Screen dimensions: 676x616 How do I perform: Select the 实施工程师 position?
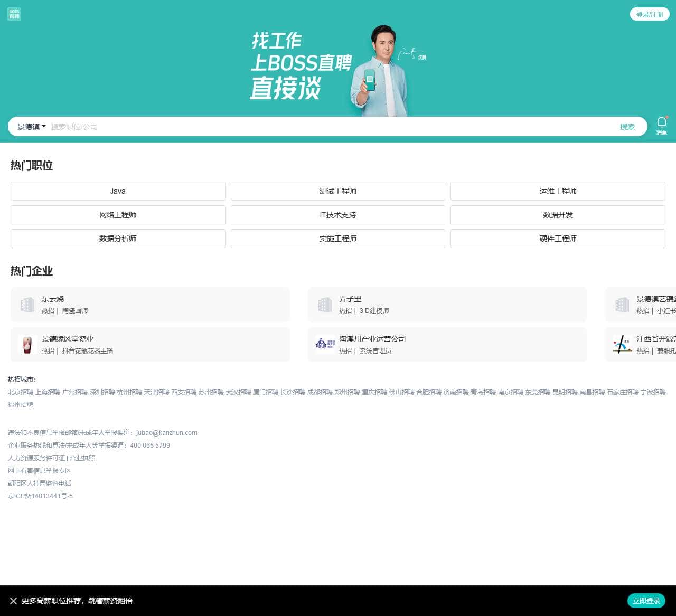[338, 239]
